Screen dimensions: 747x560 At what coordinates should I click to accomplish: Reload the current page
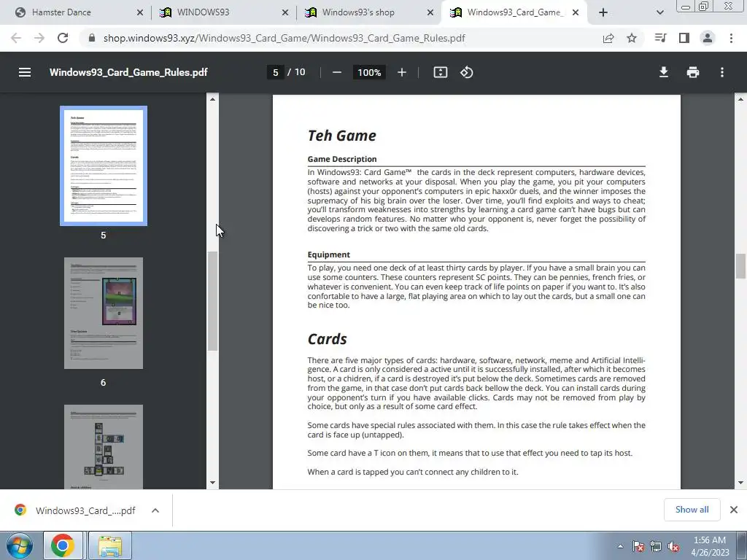(x=63, y=38)
